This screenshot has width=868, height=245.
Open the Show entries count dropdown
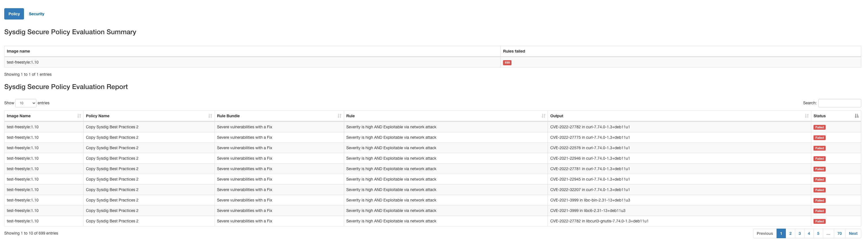coord(26,103)
